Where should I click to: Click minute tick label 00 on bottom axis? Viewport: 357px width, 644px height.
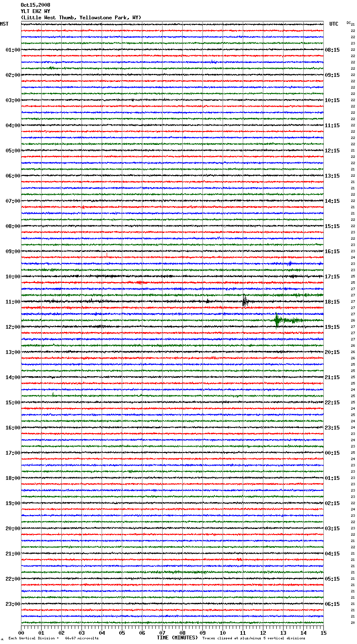[x=21, y=633]
